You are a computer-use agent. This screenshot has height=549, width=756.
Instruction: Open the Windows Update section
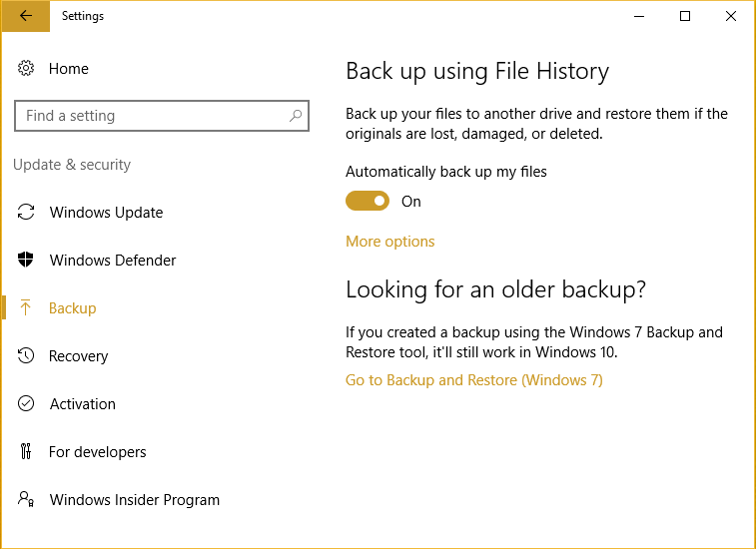106,212
